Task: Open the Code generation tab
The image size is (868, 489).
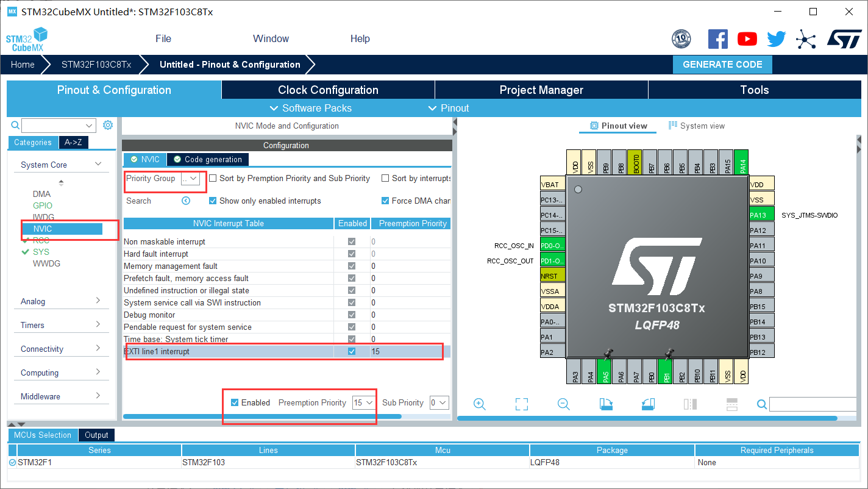Action: [x=208, y=159]
